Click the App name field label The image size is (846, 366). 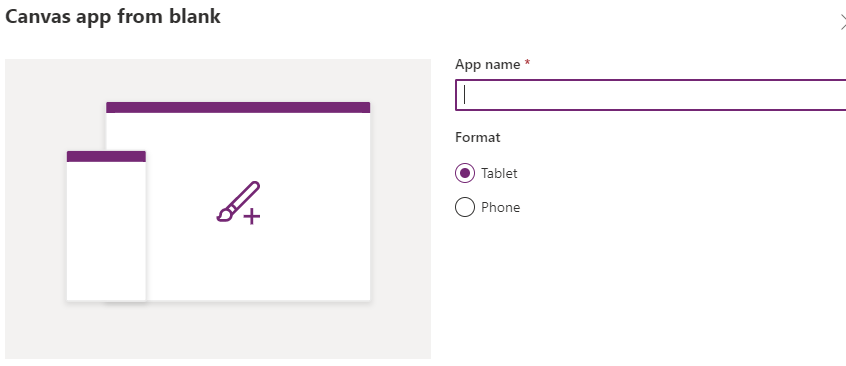[488, 64]
